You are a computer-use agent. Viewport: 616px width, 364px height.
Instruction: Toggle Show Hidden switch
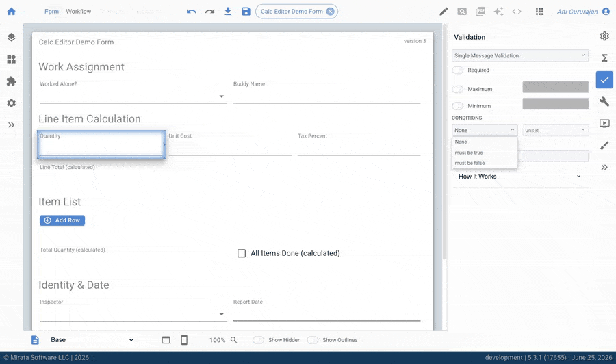258,340
